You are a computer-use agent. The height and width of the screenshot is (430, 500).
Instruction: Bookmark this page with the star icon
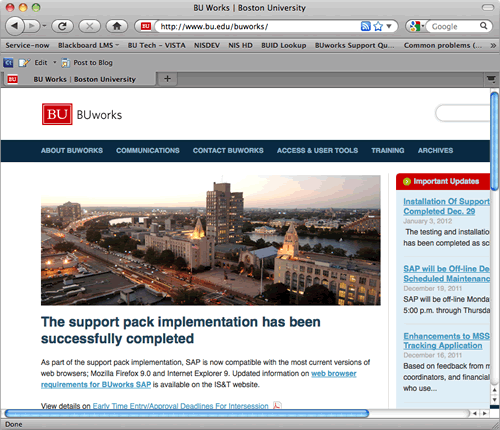tap(378, 26)
